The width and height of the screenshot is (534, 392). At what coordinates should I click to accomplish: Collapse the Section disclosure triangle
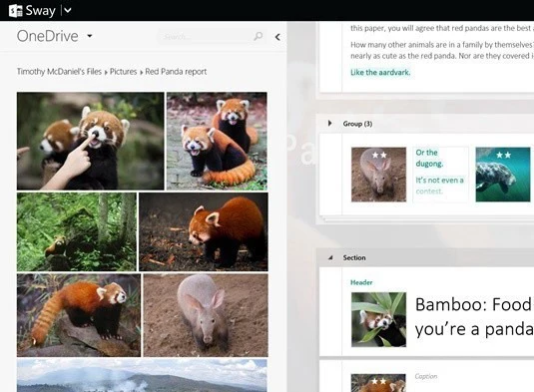pyautogui.click(x=330, y=257)
